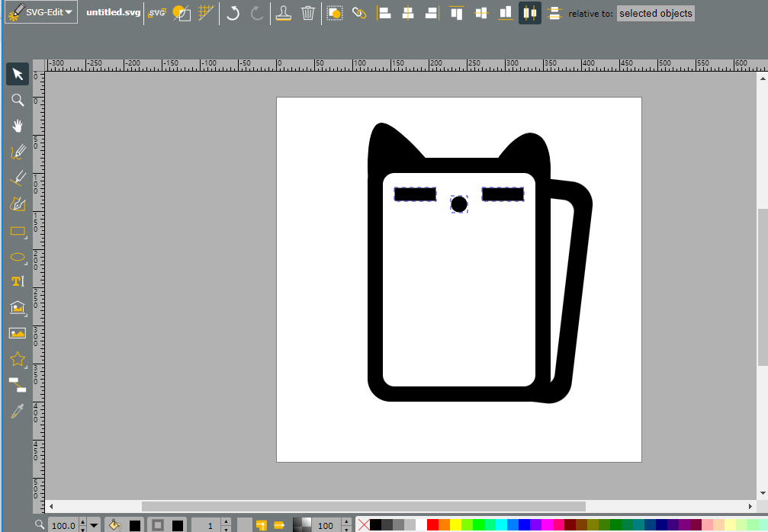Select the Zoom tool in left toolbar
Viewport: 768px width, 532px height.
[18, 100]
